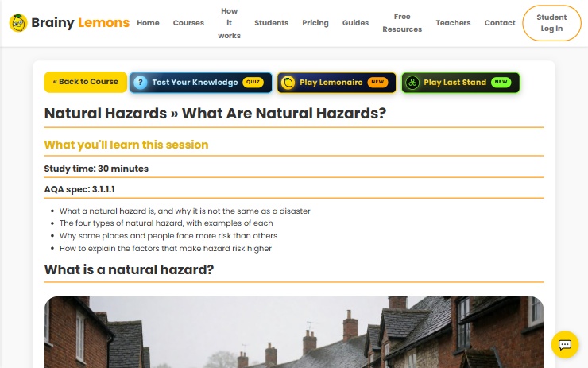Click bullet 'What a natural hazard is' line
The width and height of the screenshot is (588, 368).
click(185, 211)
